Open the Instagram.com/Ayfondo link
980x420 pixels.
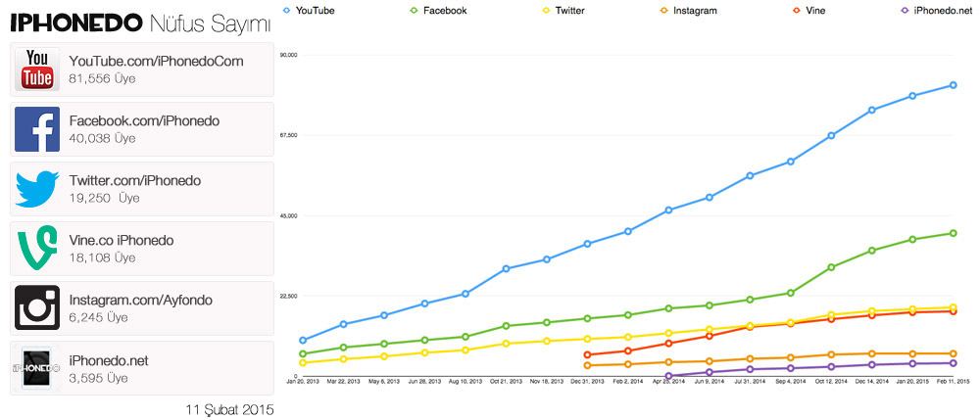(141, 301)
